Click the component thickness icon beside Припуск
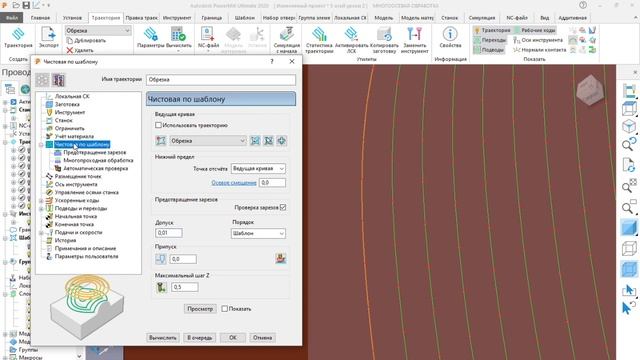640x360 pixels. (280, 258)
